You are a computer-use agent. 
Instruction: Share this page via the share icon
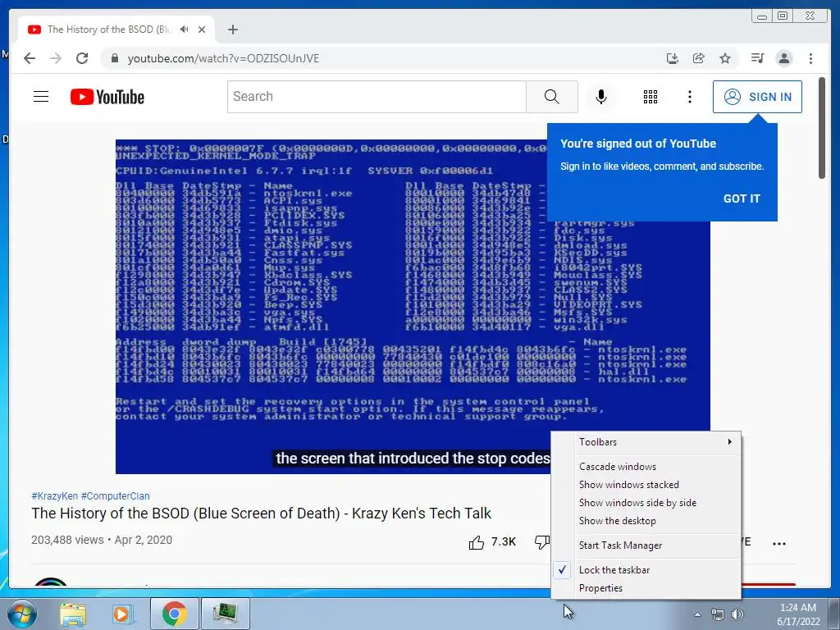(x=699, y=58)
